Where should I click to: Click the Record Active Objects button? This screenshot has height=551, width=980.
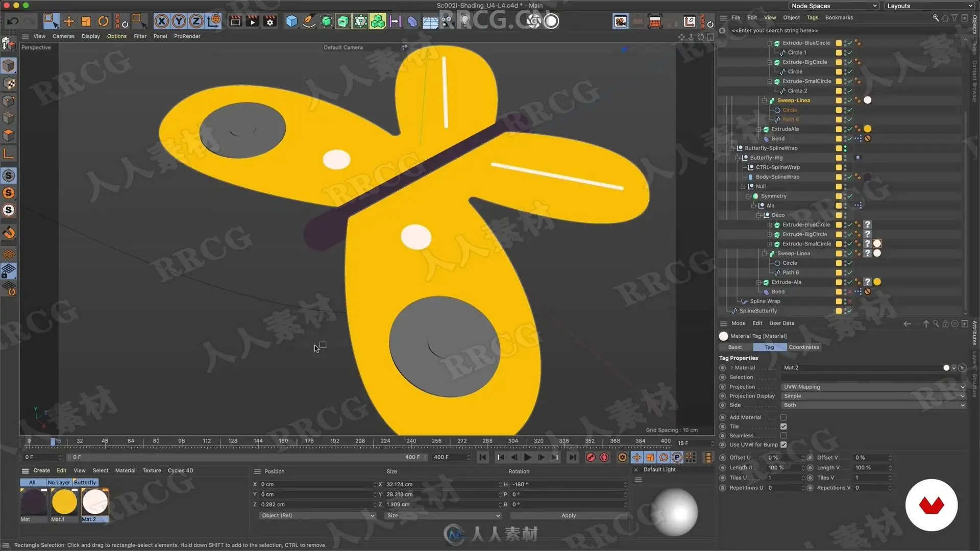[591, 458]
